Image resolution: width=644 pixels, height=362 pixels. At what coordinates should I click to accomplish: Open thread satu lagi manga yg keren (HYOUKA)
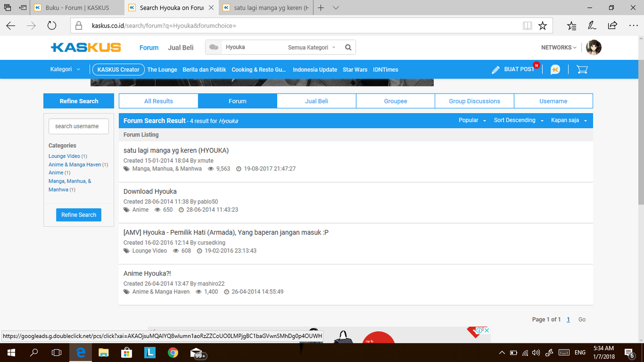176,150
